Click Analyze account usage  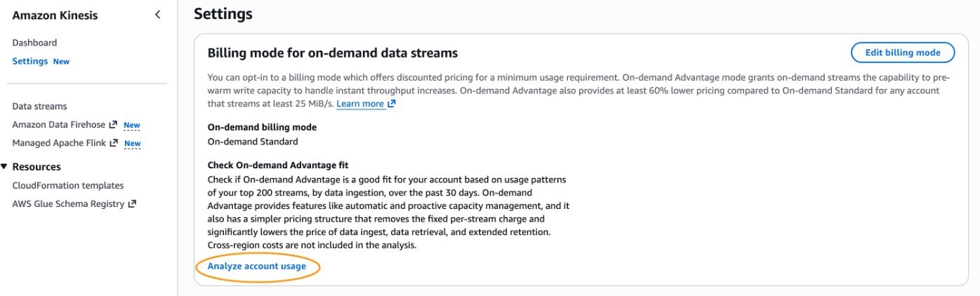coord(257,267)
